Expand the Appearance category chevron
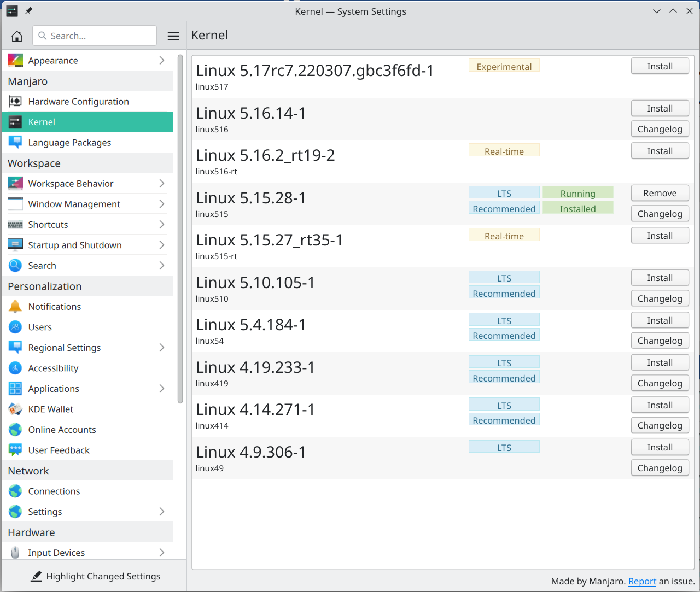 tap(162, 61)
